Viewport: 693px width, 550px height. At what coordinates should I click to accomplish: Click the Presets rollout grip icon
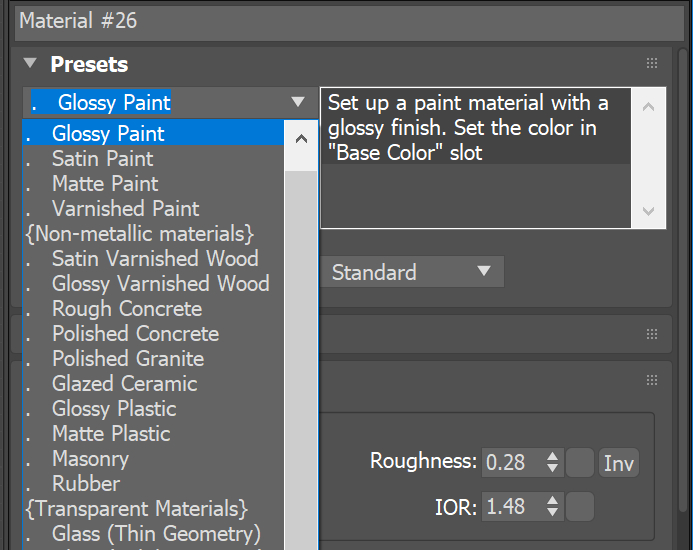pyautogui.click(x=651, y=63)
